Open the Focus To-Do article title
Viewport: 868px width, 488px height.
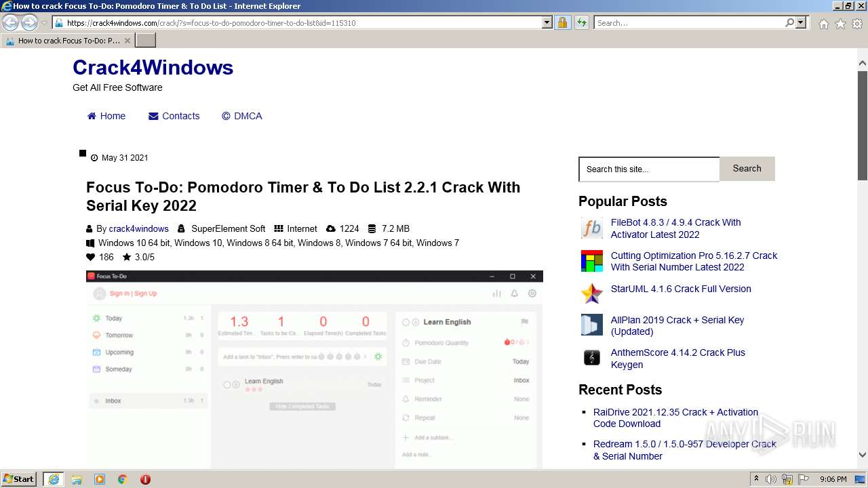[x=303, y=197]
